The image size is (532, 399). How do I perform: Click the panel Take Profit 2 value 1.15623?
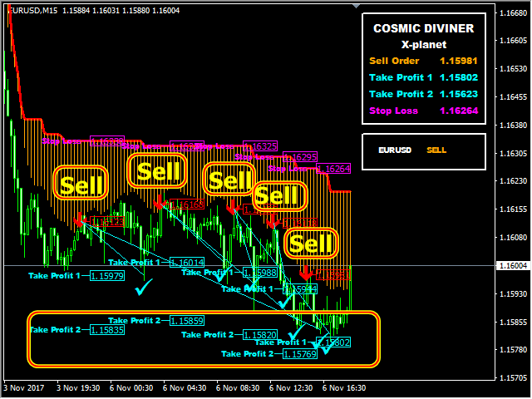coord(459,94)
